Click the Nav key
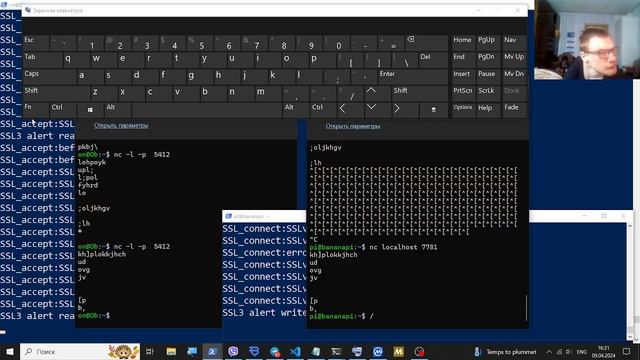Image resolution: width=640 pixels, height=360 pixels. [513, 42]
